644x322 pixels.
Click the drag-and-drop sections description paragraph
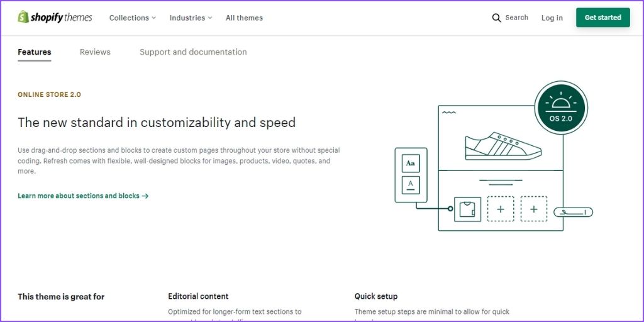click(x=179, y=160)
